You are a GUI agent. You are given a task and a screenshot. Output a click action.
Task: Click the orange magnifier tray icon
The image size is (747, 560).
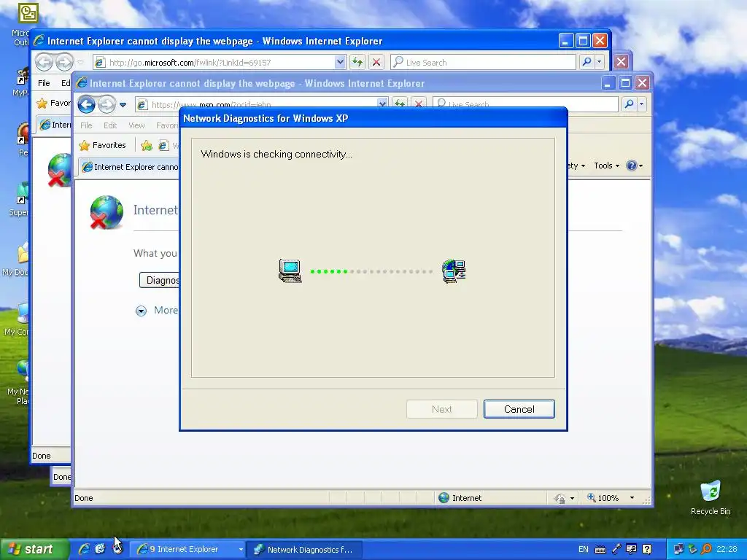pos(706,549)
